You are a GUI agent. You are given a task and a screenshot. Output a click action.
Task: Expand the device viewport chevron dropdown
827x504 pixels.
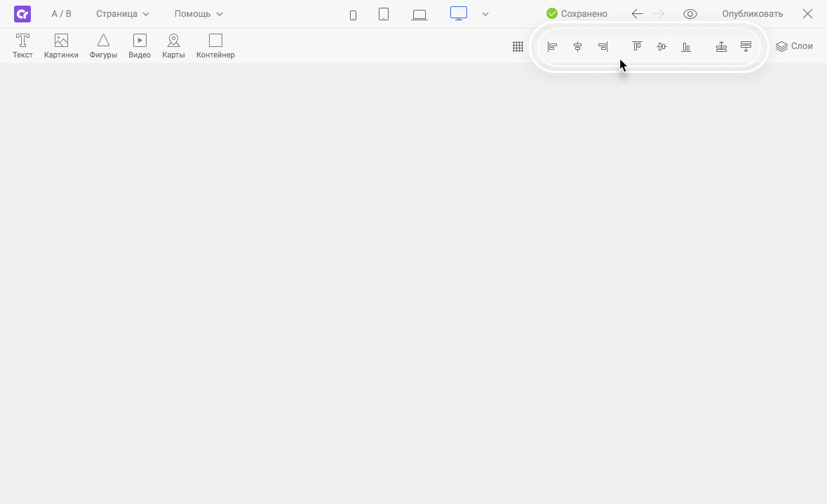pos(485,14)
